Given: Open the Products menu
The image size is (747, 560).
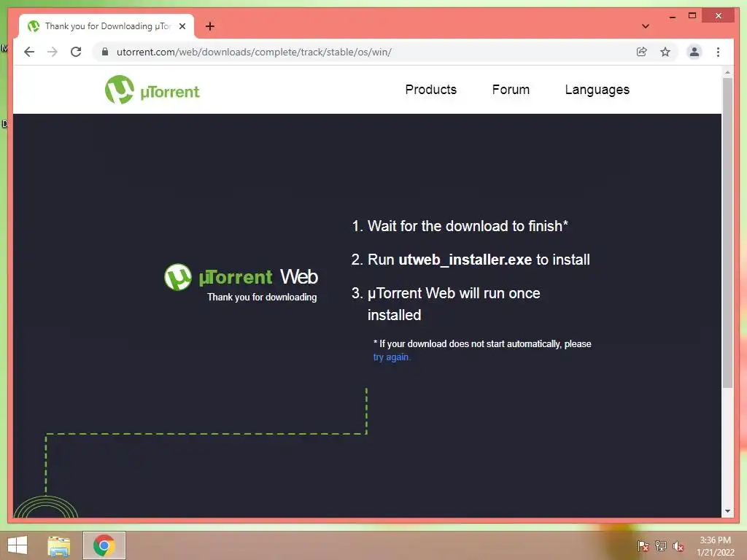Looking at the screenshot, I should (430, 90).
